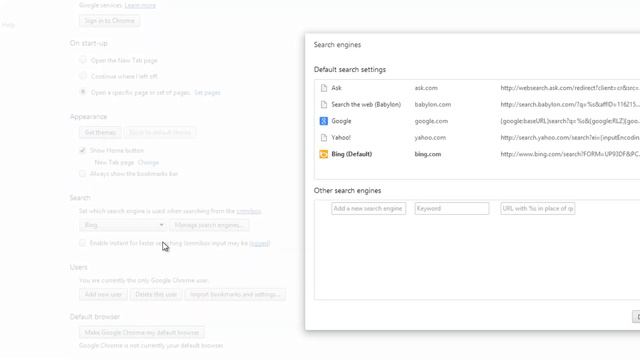Click the websearch.ask.com URL
640x360 pixels.
pyautogui.click(x=570, y=88)
